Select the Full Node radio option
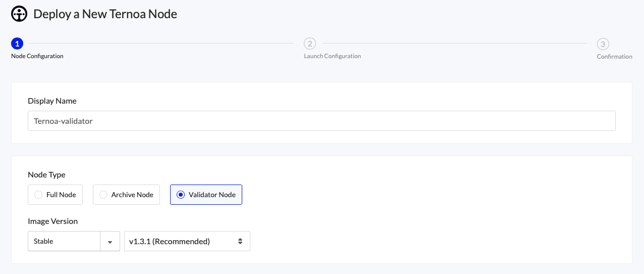This screenshot has height=274, width=644. 38,195
